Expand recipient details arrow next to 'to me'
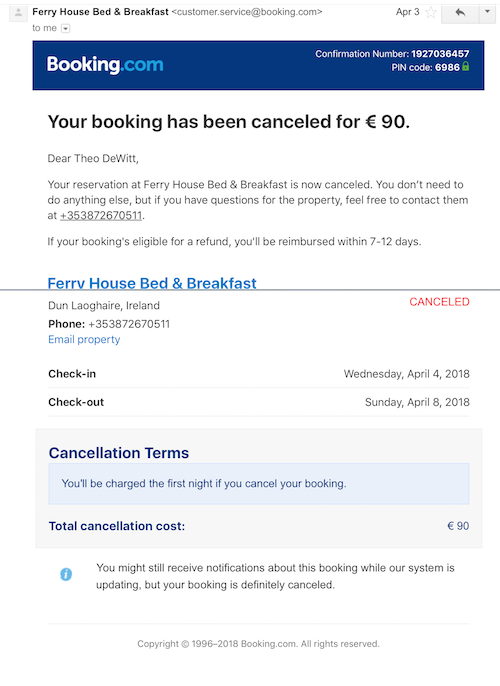Viewport: 500px width, 686px height. pos(65,28)
